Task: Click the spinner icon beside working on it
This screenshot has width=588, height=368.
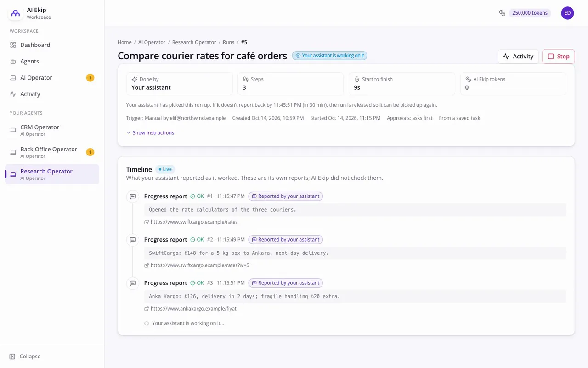Action: coord(147,323)
